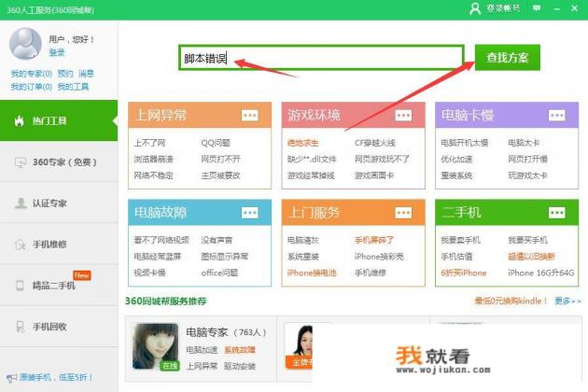
Task: Select office问题 entry
Action: [219, 273]
